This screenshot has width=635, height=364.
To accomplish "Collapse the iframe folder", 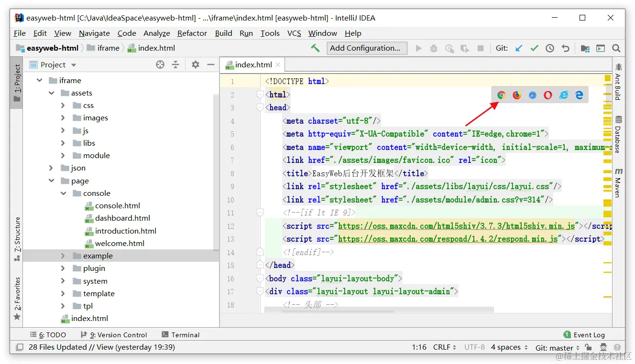I will 40,80.
